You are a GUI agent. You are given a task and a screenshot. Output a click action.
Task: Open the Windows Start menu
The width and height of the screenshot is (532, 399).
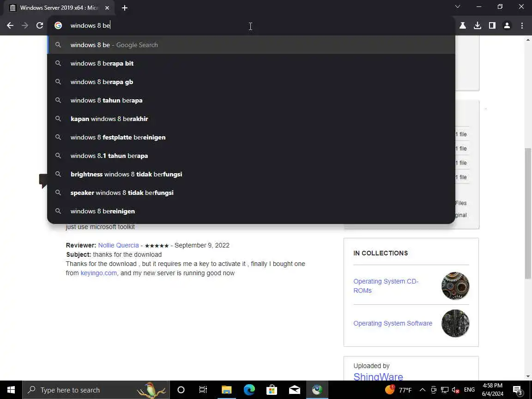pyautogui.click(x=11, y=390)
